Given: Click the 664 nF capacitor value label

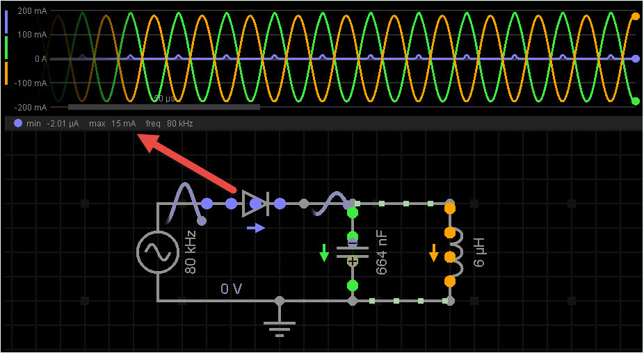Looking at the screenshot, I should coord(381,252).
